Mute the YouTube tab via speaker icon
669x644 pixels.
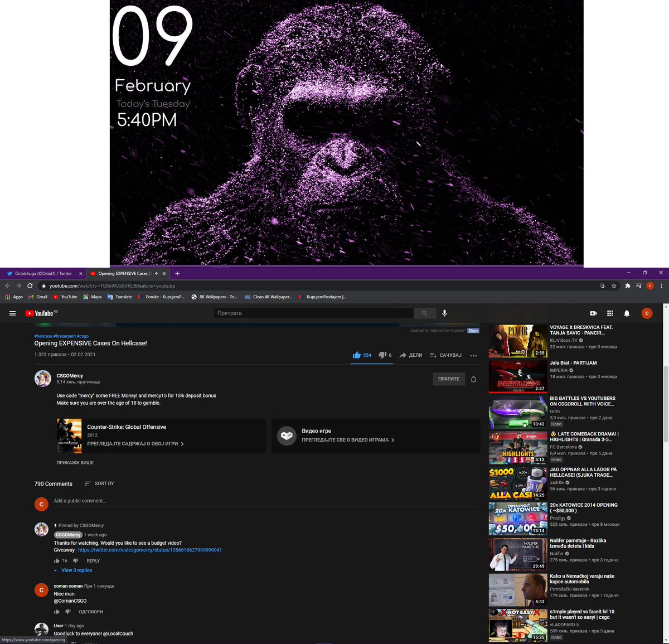point(157,273)
